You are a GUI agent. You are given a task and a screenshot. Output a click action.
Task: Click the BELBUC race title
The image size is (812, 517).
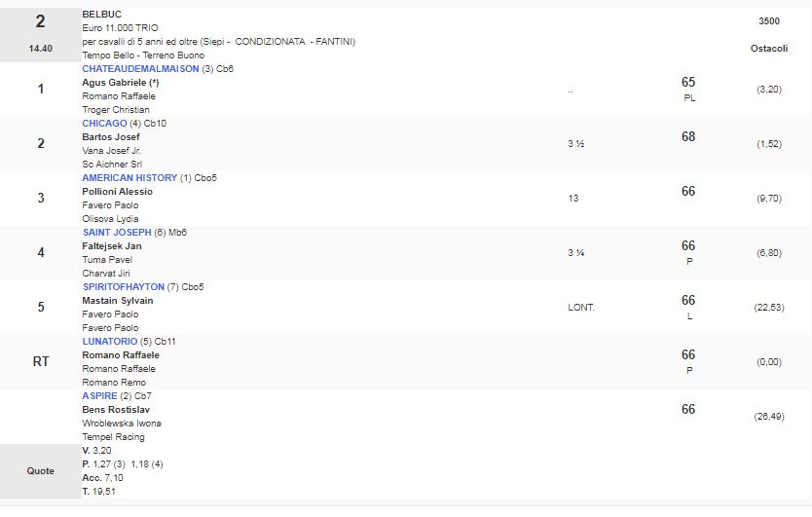[x=102, y=15]
